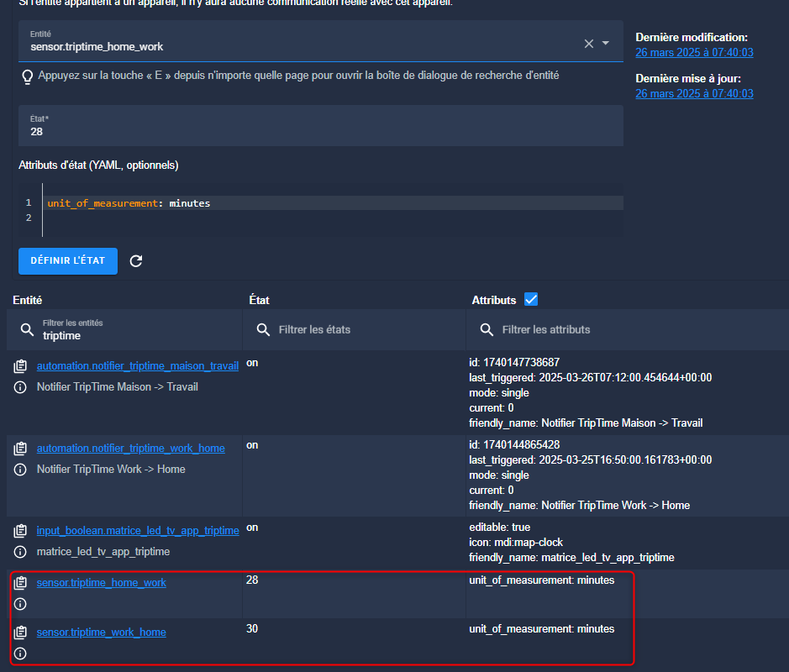Click search icon in entity filter
Screen dimensions: 789x672
point(27,330)
